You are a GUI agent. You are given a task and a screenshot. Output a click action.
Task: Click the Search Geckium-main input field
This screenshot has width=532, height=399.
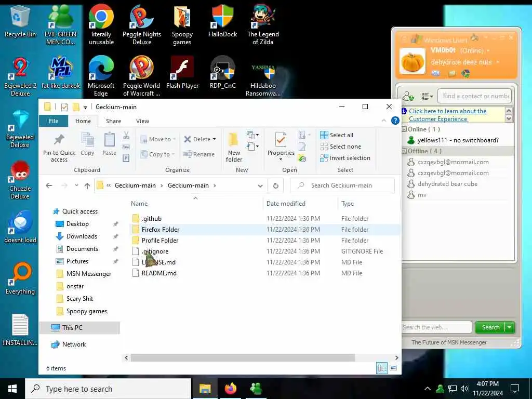tap(342, 185)
